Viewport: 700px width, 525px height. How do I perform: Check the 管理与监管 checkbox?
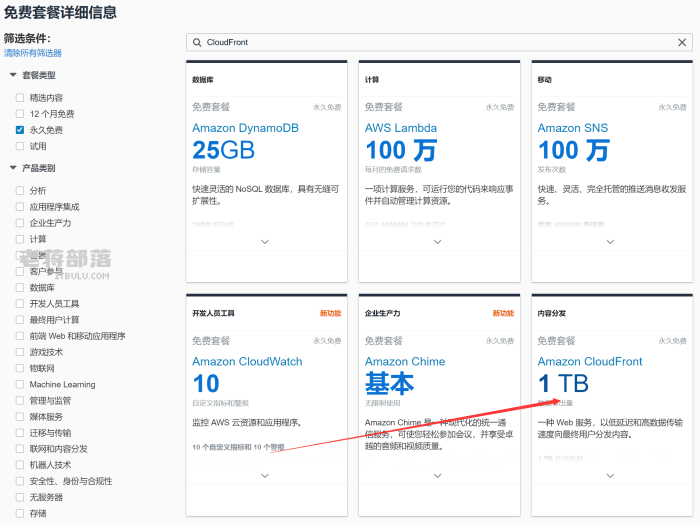(x=20, y=400)
